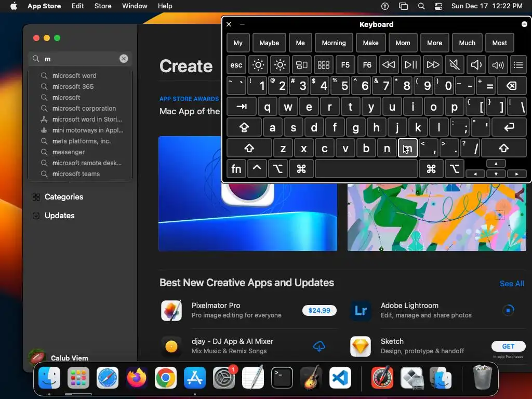
Task: Toggle the left option key
Action: (278, 169)
